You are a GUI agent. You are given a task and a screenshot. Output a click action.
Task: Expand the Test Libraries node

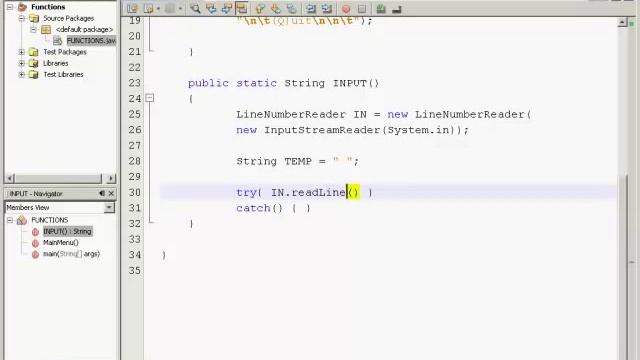coord(22,74)
